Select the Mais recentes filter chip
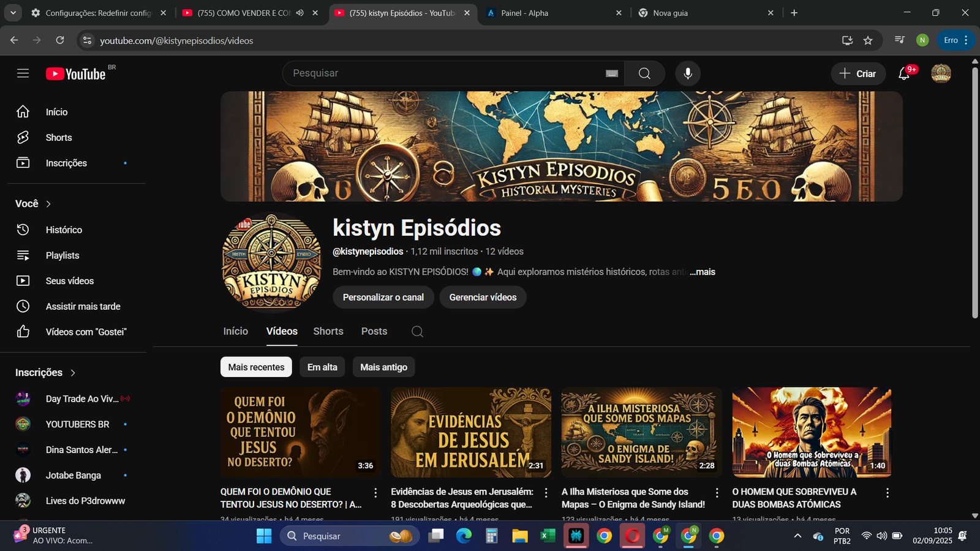980x551 pixels. pos(256,367)
